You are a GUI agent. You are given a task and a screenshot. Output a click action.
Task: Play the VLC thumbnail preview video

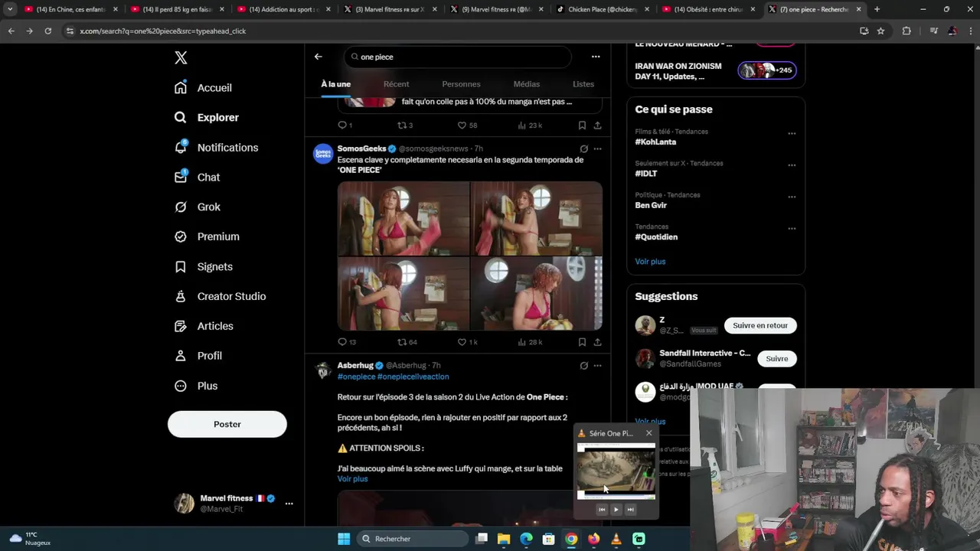pyautogui.click(x=616, y=510)
